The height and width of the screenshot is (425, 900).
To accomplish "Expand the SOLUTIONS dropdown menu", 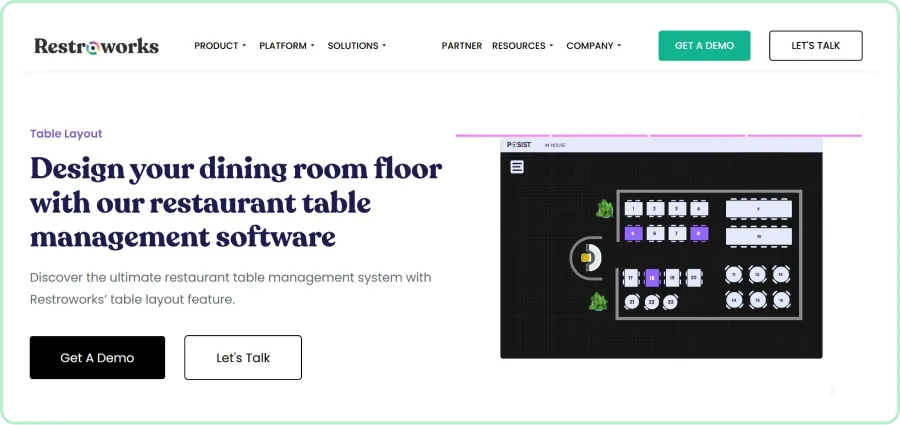I will pyautogui.click(x=356, y=46).
